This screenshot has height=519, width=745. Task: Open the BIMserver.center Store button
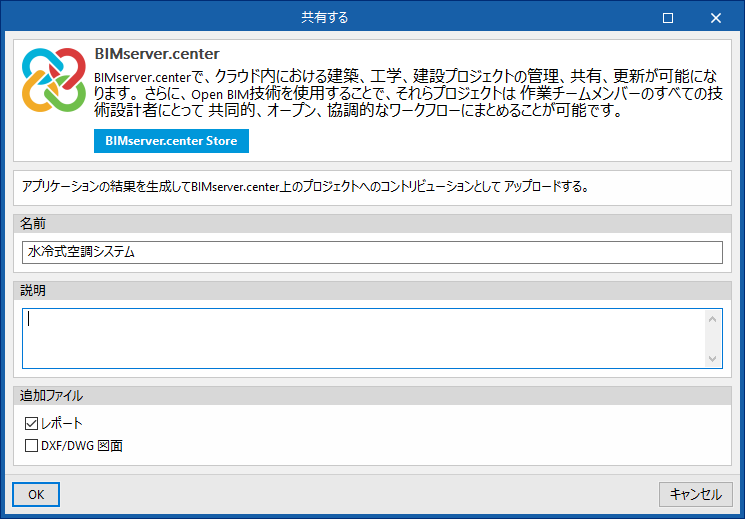tap(171, 141)
